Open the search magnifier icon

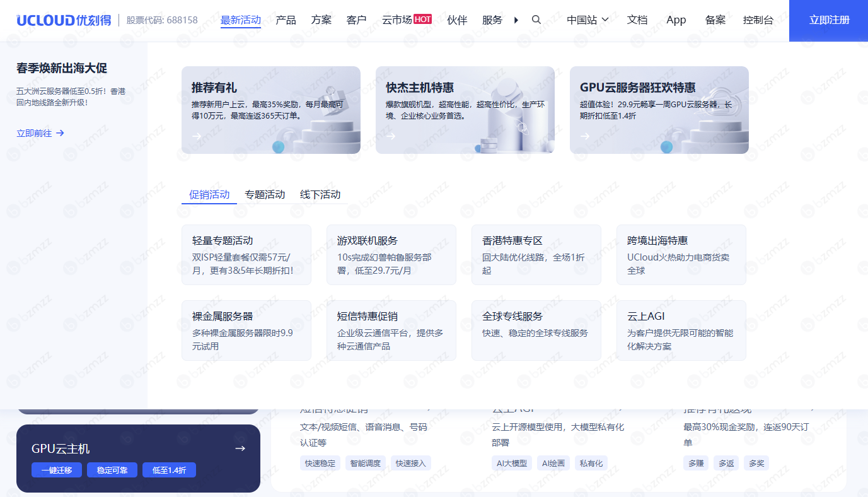click(x=536, y=20)
